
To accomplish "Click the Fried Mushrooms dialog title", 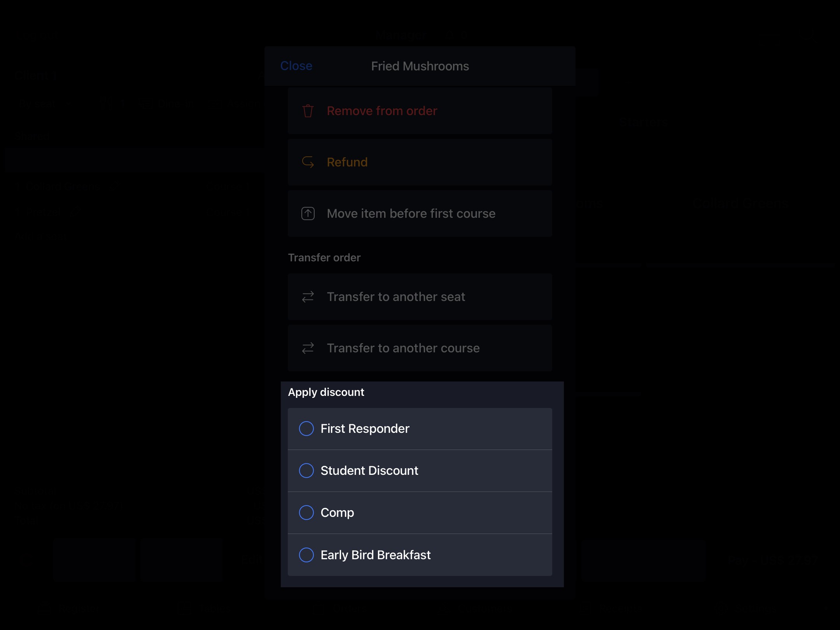I will pos(420,66).
